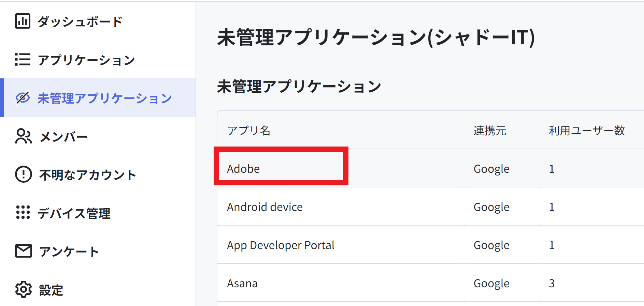The height and width of the screenshot is (306, 644).
Task: Click the 連携元 column header
Action: 490,130
